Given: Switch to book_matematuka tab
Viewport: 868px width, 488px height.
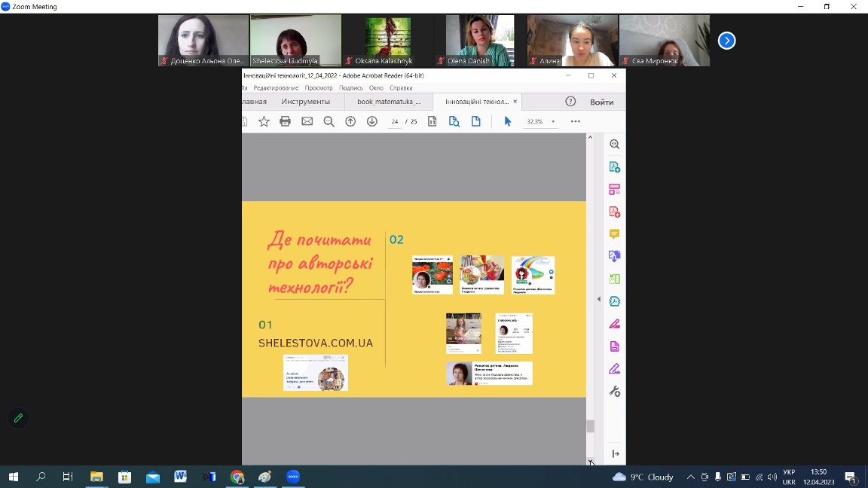Looking at the screenshot, I should pyautogui.click(x=389, y=102).
